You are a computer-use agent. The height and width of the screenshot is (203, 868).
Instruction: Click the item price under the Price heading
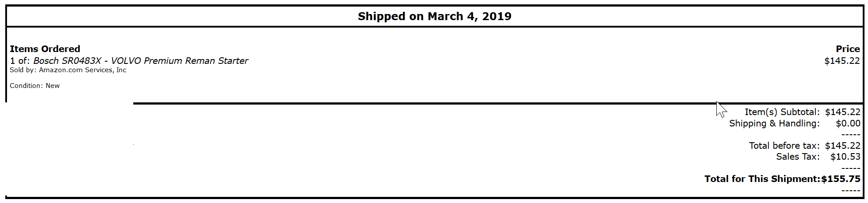click(x=842, y=61)
